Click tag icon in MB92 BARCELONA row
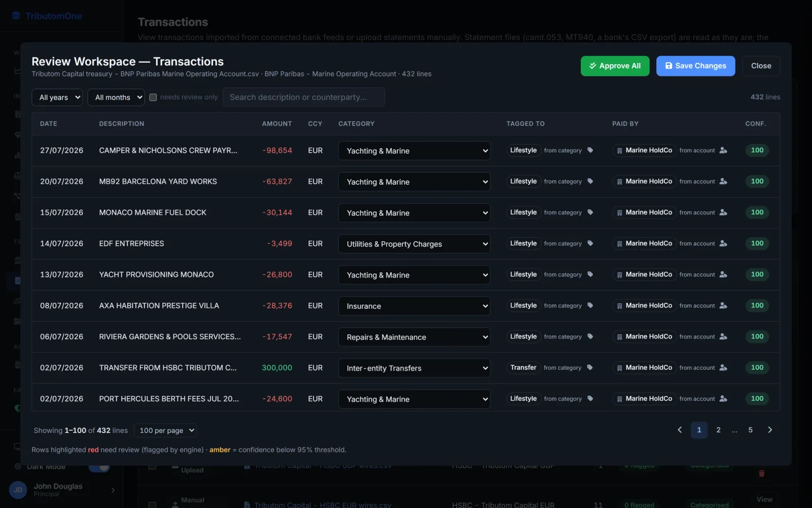This screenshot has height=508, width=812. click(590, 181)
